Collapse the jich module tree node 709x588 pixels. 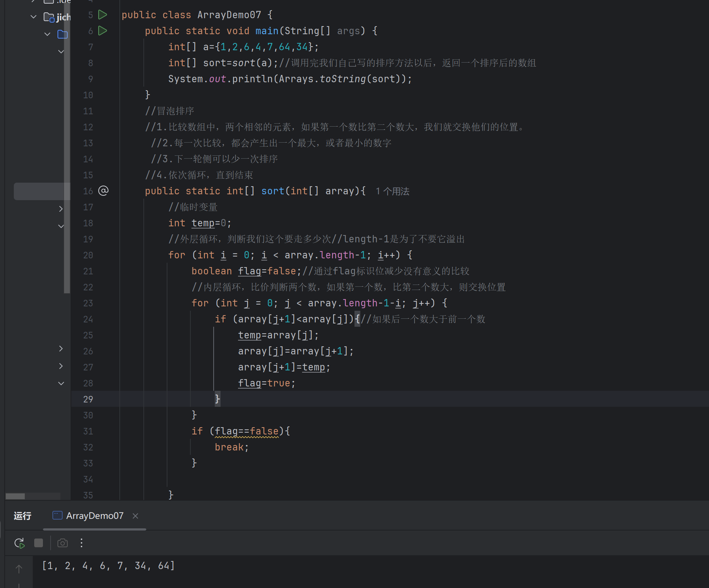click(33, 17)
